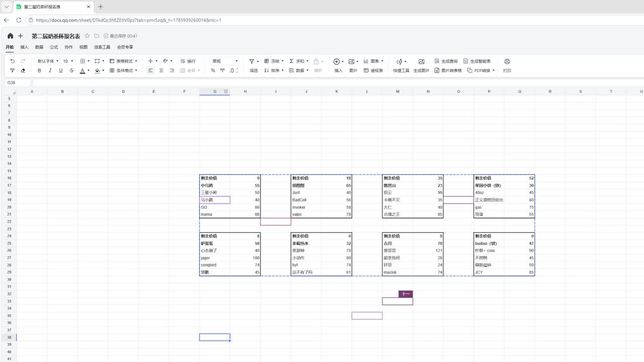Viewport: 644px width, 362px height.
Task: Toggle bold formatting
Action: point(39,71)
